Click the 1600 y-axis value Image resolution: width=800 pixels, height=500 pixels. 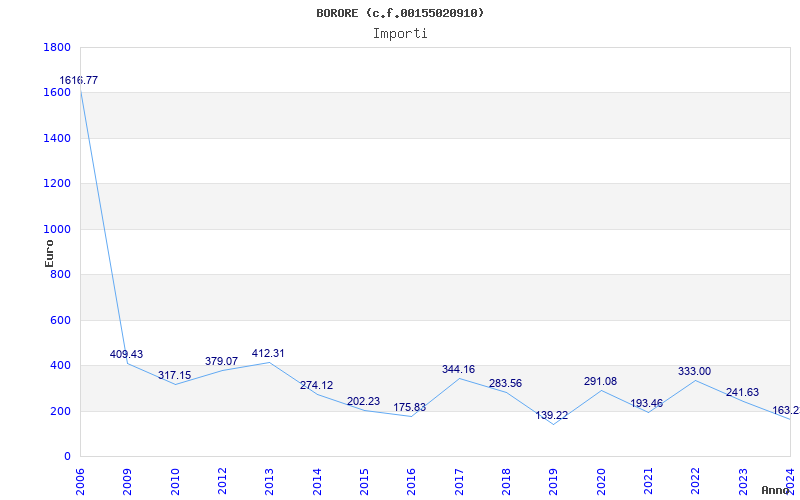pos(57,93)
